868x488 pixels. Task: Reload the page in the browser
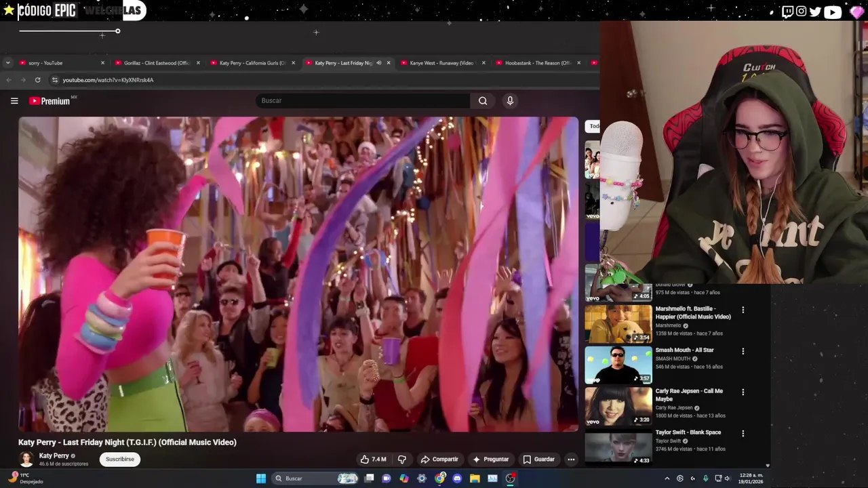coord(37,80)
